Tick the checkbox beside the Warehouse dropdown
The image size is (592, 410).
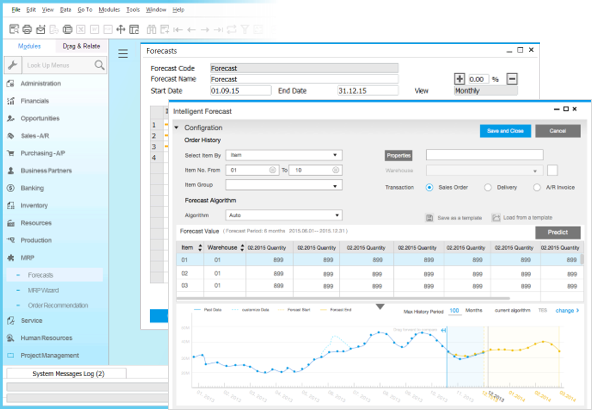(x=552, y=170)
